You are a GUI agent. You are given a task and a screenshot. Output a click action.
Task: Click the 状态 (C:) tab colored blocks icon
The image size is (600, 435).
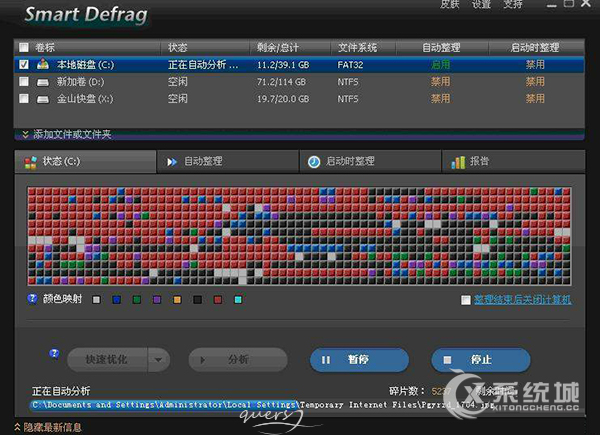[31, 162]
